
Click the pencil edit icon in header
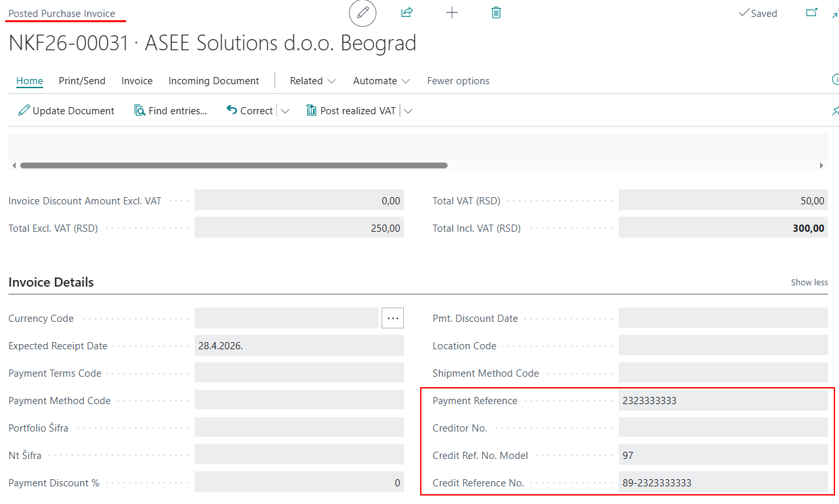click(x=363, y=13)
